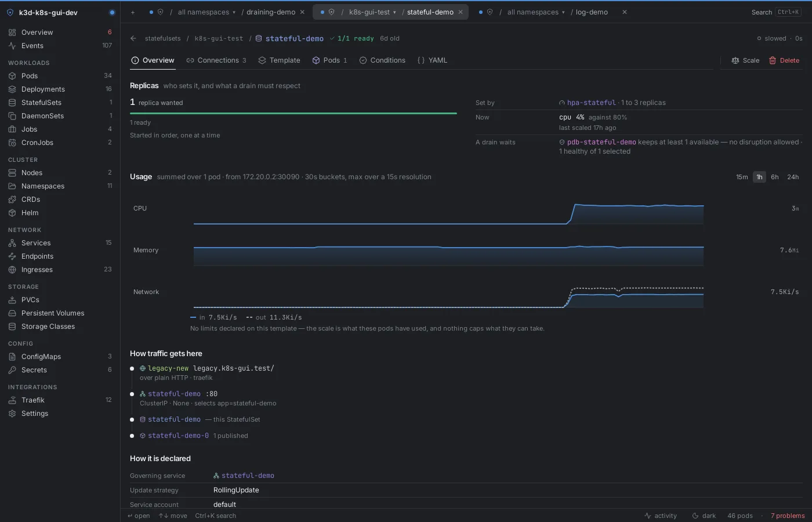Viewport: 812px width, 522px height.
Task: Switch to the YAML tab
Action: [x=432, y=60]
